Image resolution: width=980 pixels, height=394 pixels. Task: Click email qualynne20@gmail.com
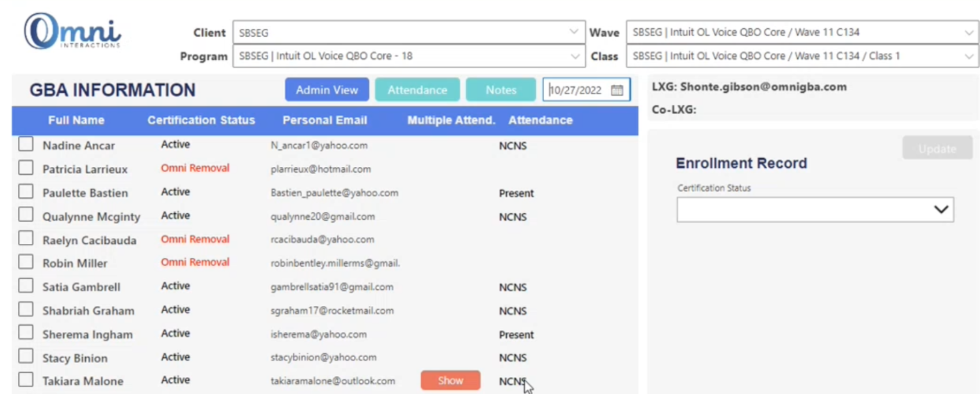click(x=323, y=216)
